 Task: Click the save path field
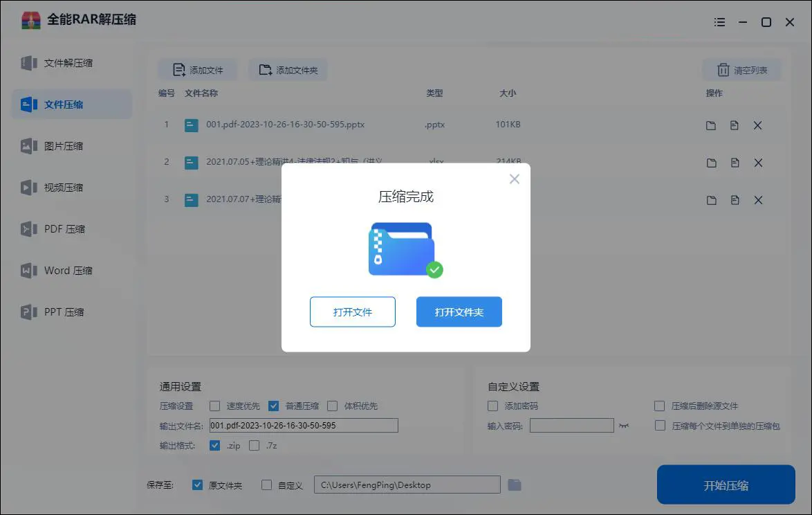pos(407,485)
